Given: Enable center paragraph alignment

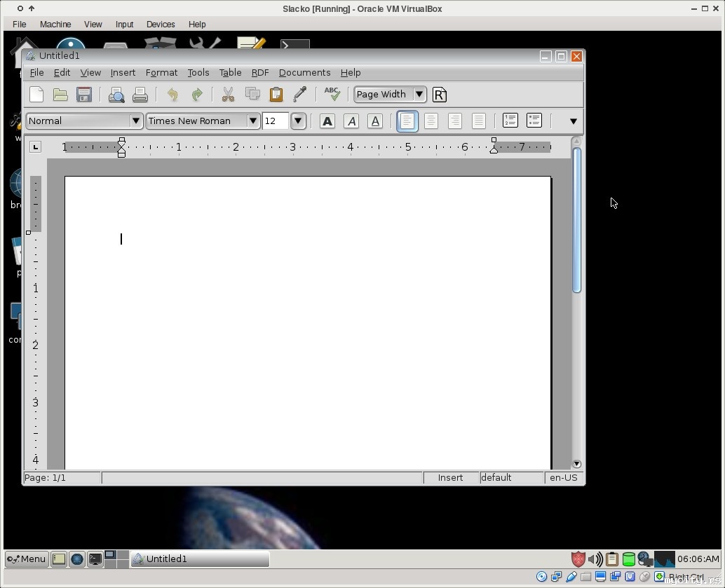Looking at the screenshot, I should pos(431,121).
